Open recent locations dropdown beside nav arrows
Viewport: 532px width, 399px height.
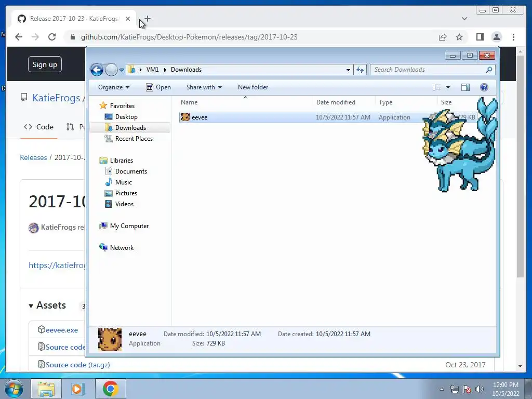[x=122, y=70]
